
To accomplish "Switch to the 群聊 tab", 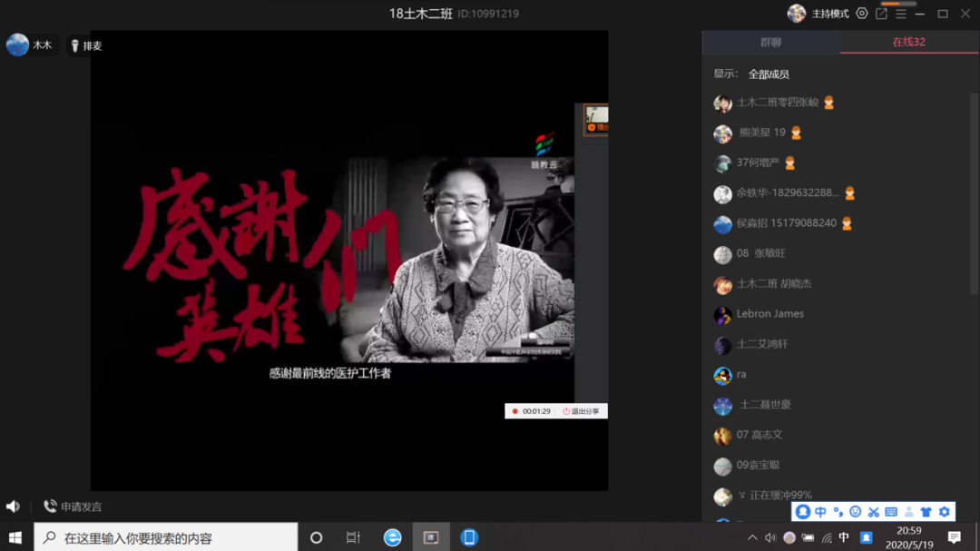I will (770, 42).
